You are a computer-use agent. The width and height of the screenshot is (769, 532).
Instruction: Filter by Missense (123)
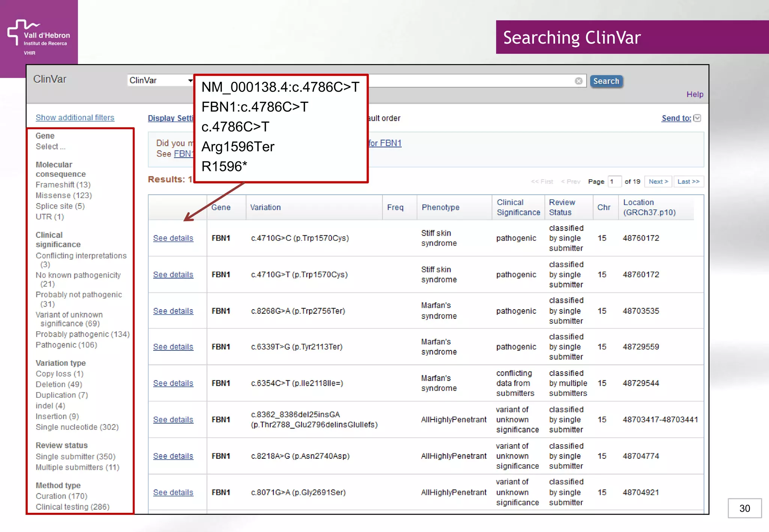[63, 195]
